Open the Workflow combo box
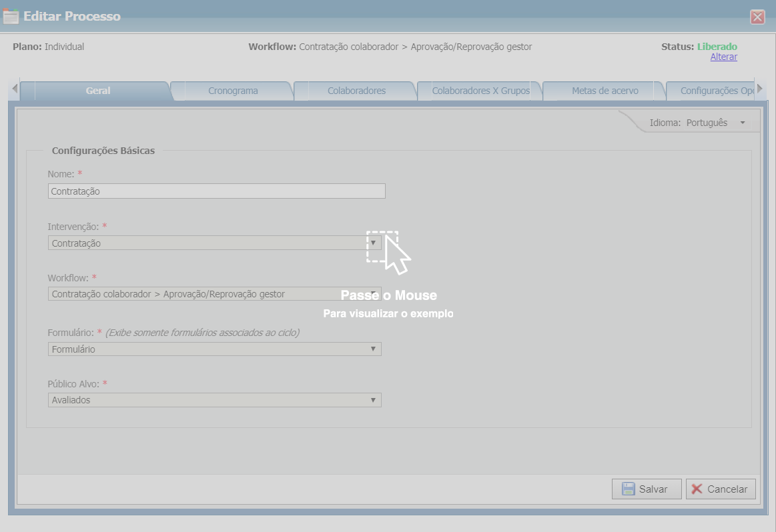The image size is (776, 532). 215,294
